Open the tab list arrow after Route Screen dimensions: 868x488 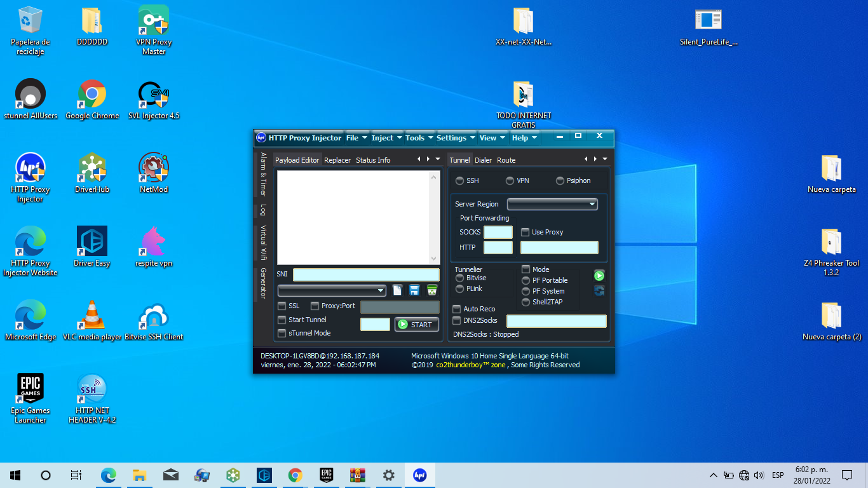[605, 159]
